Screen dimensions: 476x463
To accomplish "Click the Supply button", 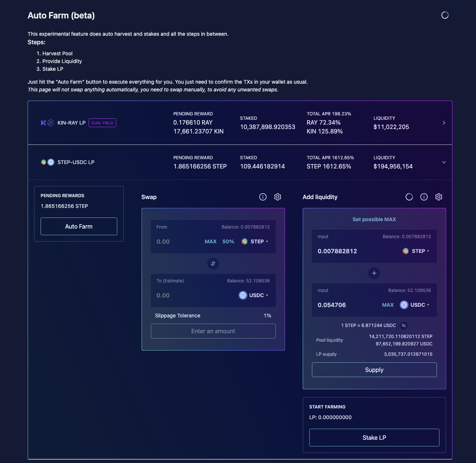I will point(374,370).
